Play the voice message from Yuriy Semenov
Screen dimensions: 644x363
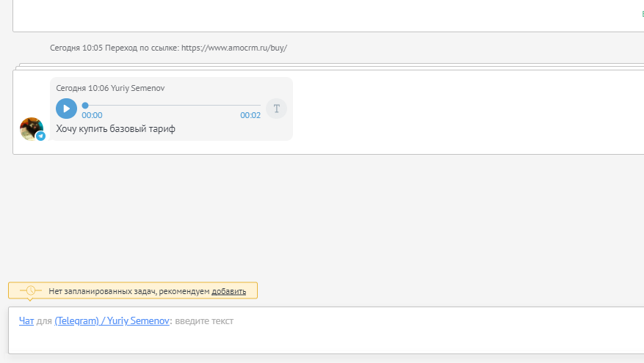[x=66, y=109]
